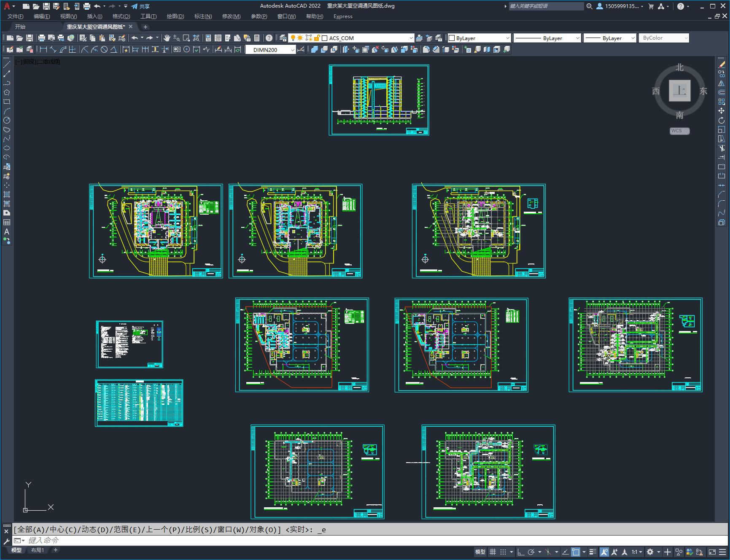Open the workspace switching gear icon
The width and height of the screenshot is (730, 560).
(650, 552)
